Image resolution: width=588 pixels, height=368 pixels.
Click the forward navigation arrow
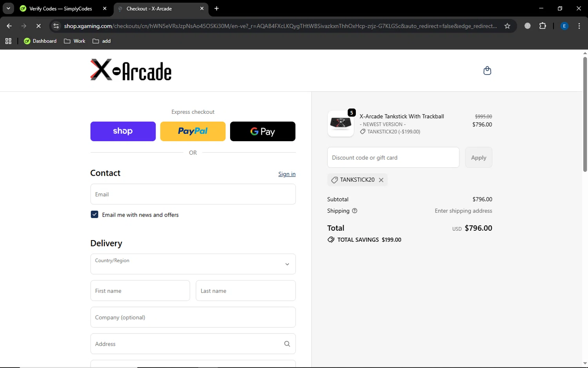click(24, 26)
